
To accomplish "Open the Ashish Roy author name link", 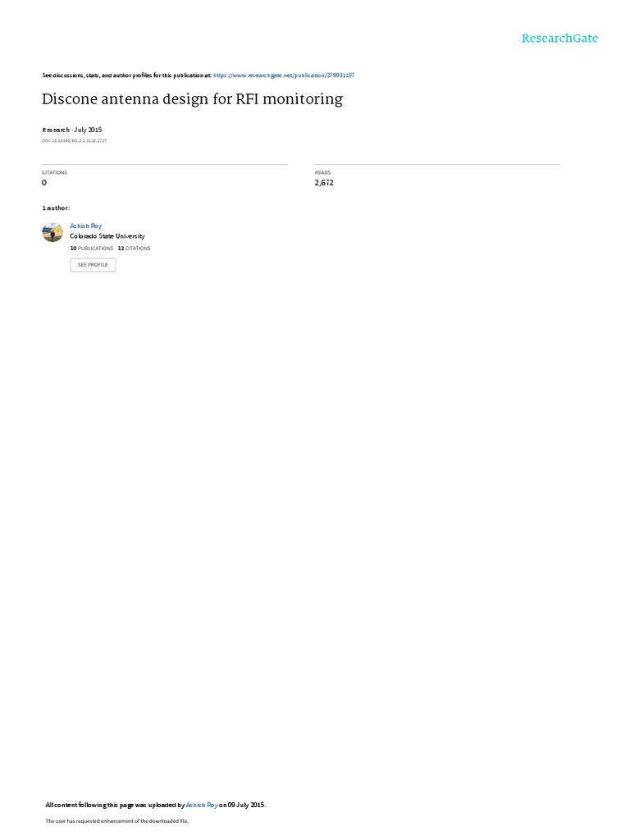I will pos(85,226).
